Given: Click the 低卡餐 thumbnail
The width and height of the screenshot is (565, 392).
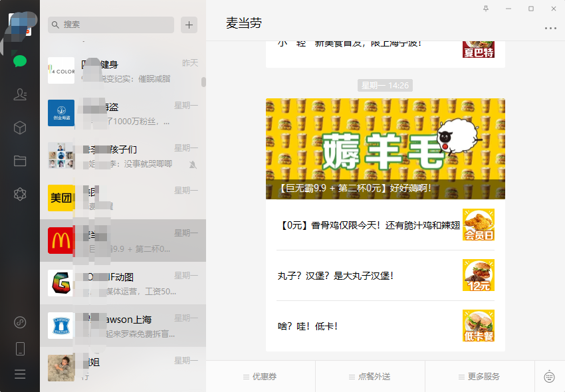Looking at the screenshot, I should pyautogui.click(x=479, y=326).
